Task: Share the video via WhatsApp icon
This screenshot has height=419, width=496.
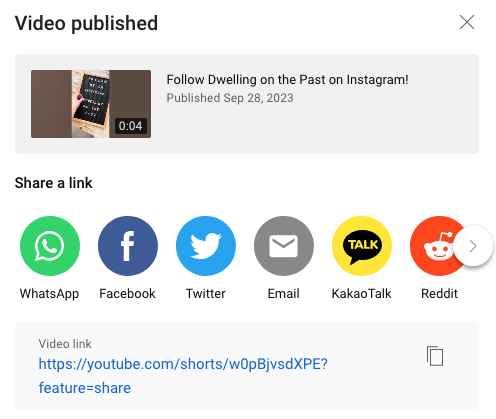Action: click(50, 246)
